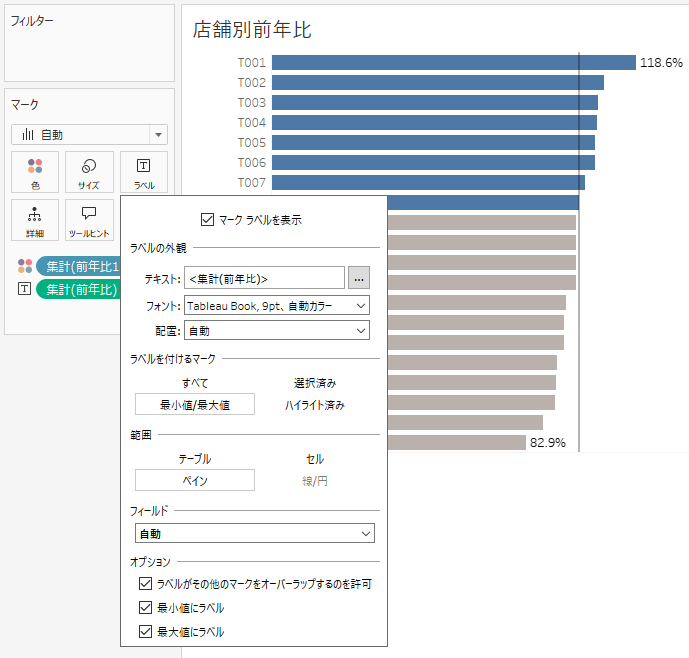The image size is (689, 658).
Task: Open the 色 (Color) mark card
Action: pyautogui.click(x=35, y=172)
